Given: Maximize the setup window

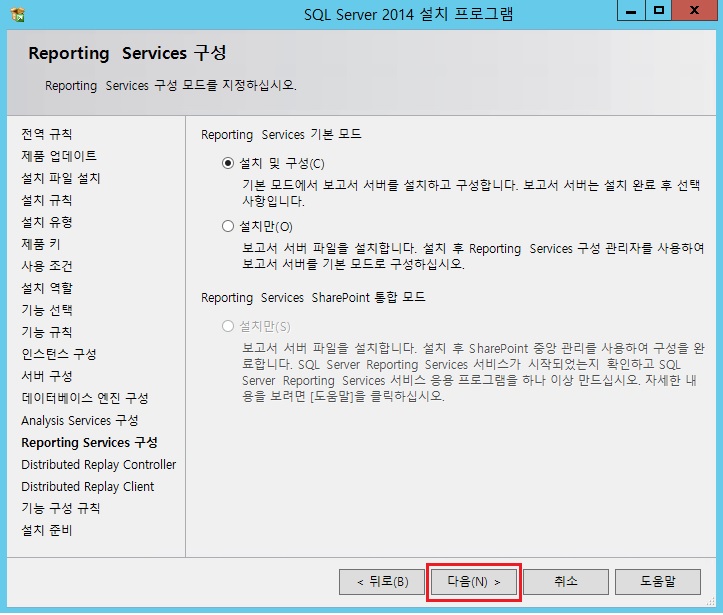Looking at the screenshot, I should click(659, 11).
